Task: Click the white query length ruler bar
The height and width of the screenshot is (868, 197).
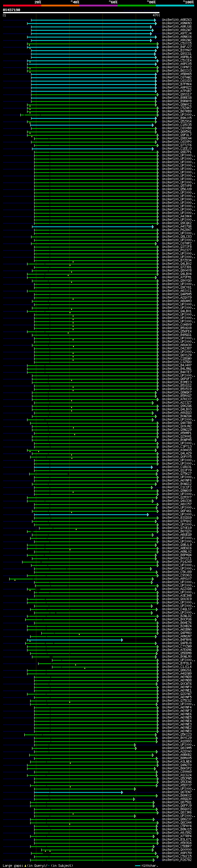Action: (x=81, y=13)
